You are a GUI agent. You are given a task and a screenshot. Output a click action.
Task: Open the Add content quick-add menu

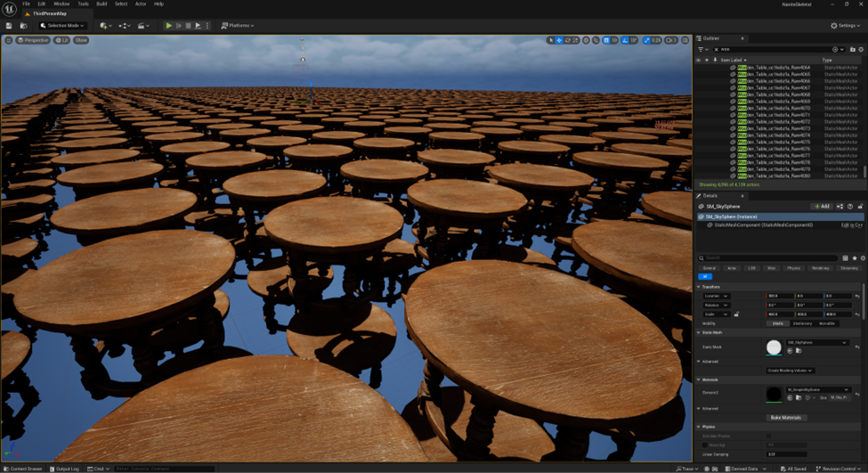tap(105, 26)
